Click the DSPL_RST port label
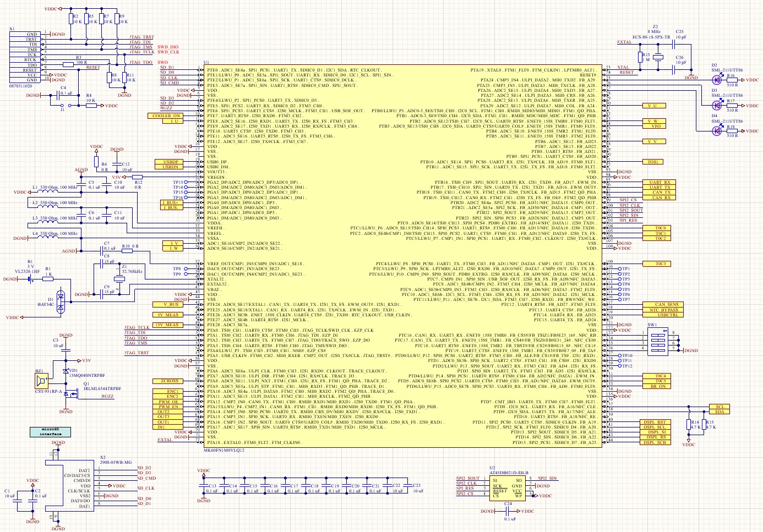This screenshot has width=763, height=532. coord(655,422)
